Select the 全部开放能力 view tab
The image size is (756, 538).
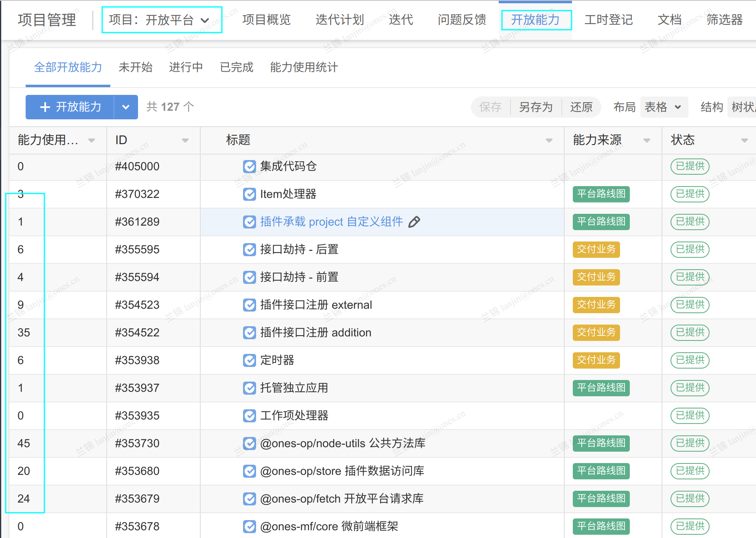(x=68, y=67)
